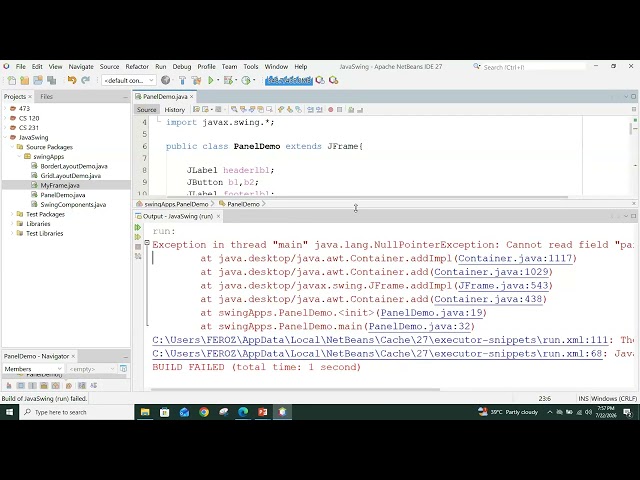640x480 pixels.
Task: Click the Type here to search taskbar box
Action: click(x=76, y=412)
